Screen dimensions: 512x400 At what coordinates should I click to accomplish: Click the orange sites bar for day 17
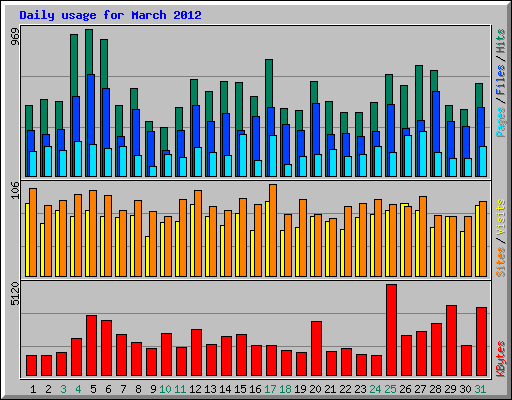(273, 230)
